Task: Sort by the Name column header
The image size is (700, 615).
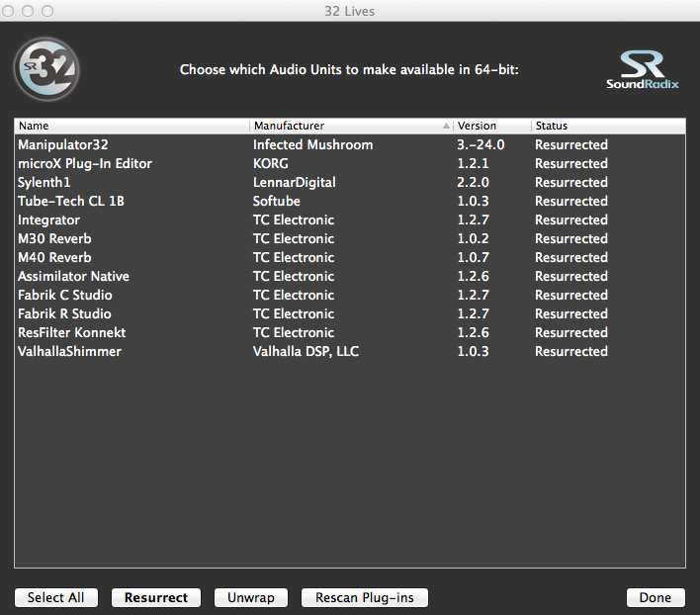Action: click(x=132, y=126)
